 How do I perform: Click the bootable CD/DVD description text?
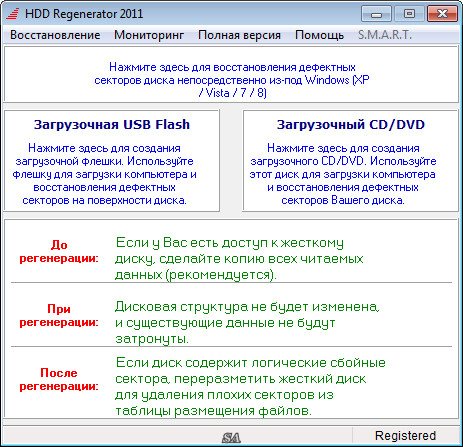click(x=343, y=174)
